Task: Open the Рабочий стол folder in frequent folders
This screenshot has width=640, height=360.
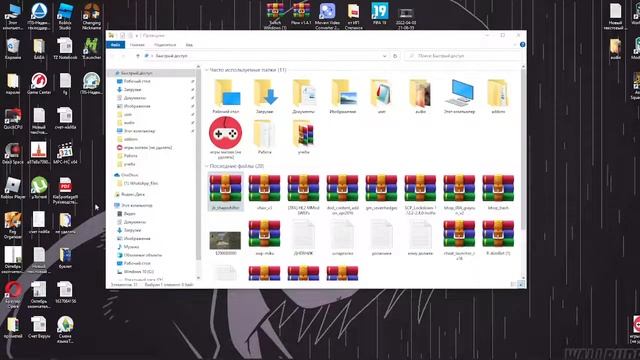Action: (x=226, y=96)
